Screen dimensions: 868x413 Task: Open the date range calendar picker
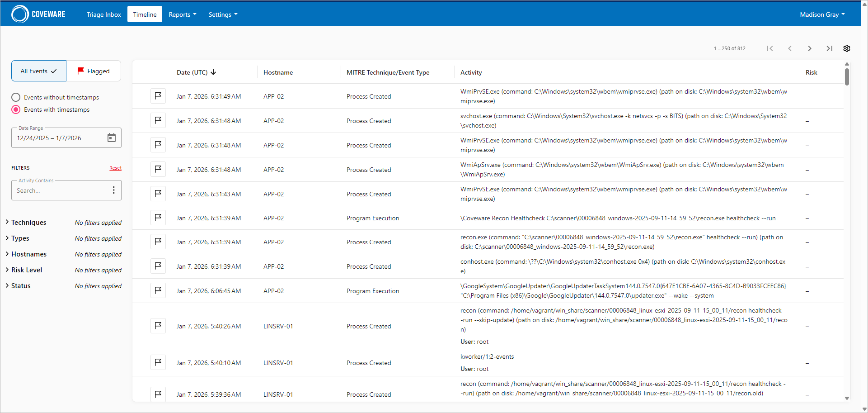click(112, 138)
